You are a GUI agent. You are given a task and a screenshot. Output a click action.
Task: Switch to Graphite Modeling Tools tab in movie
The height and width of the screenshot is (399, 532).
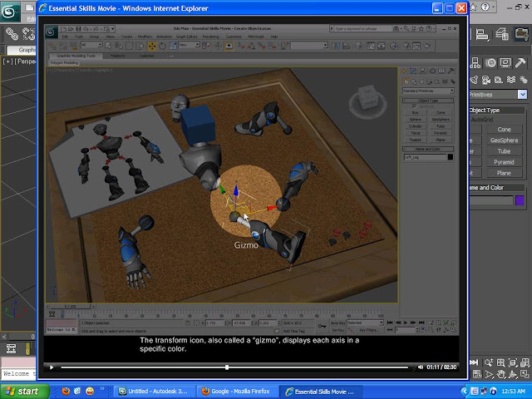pyautogui.click(x=76, y=56)
